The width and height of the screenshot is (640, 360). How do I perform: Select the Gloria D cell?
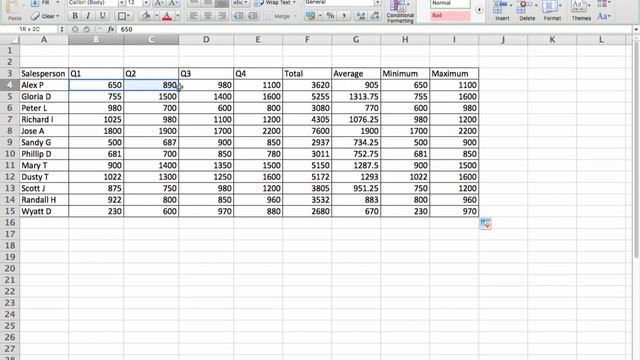44,96
